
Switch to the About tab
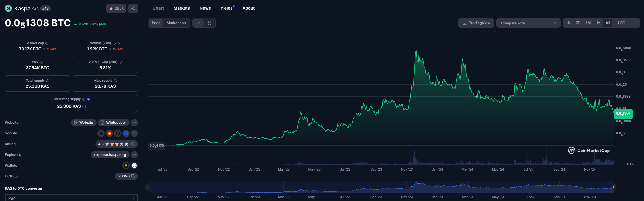coord(248,8)
